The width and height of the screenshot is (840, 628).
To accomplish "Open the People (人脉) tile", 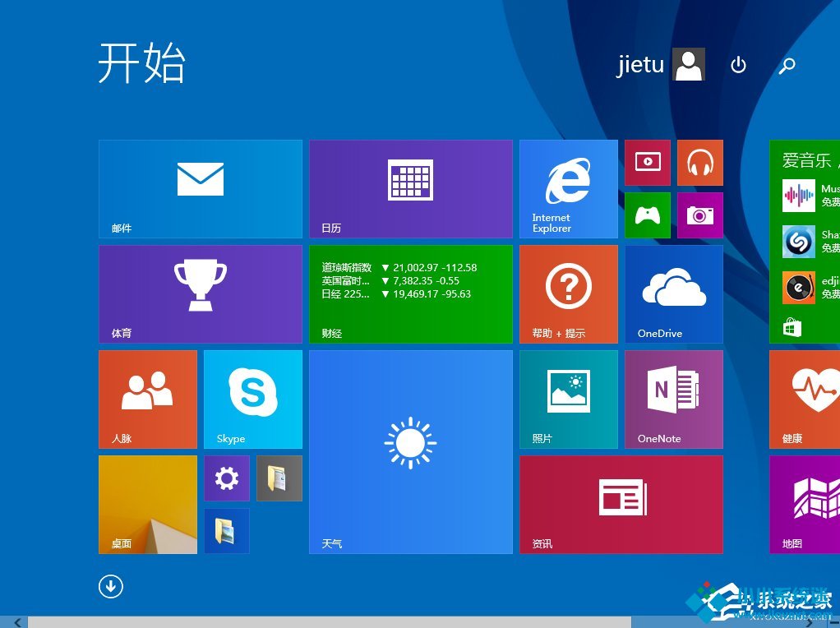I will (148, 399).
